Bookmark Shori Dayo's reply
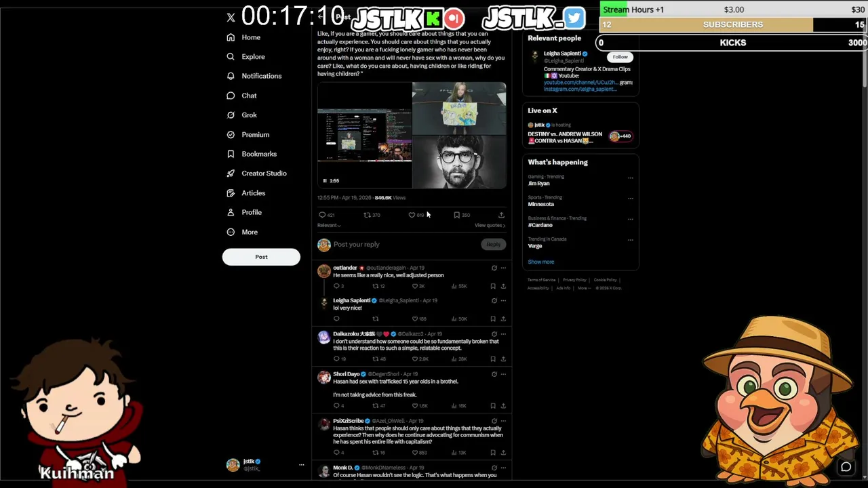Screen dimensions: 868x488 coord(493,405)
